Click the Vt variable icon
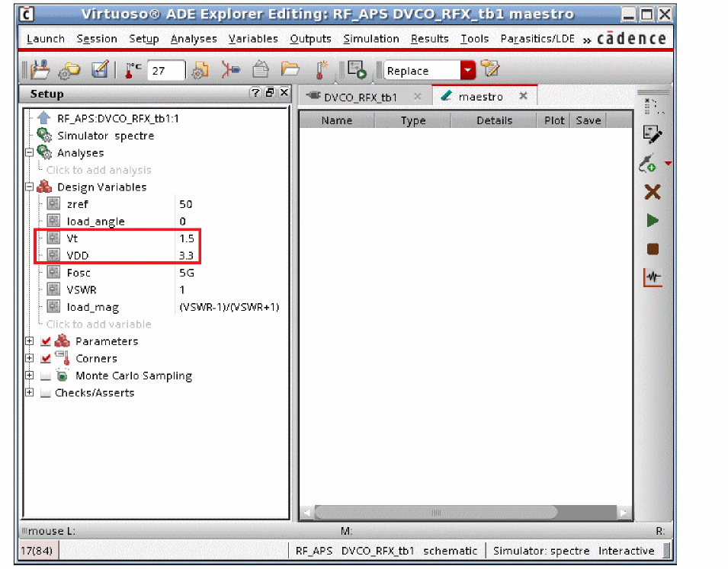The width and height of the screenshot is (728, 569). click(53, 238)
